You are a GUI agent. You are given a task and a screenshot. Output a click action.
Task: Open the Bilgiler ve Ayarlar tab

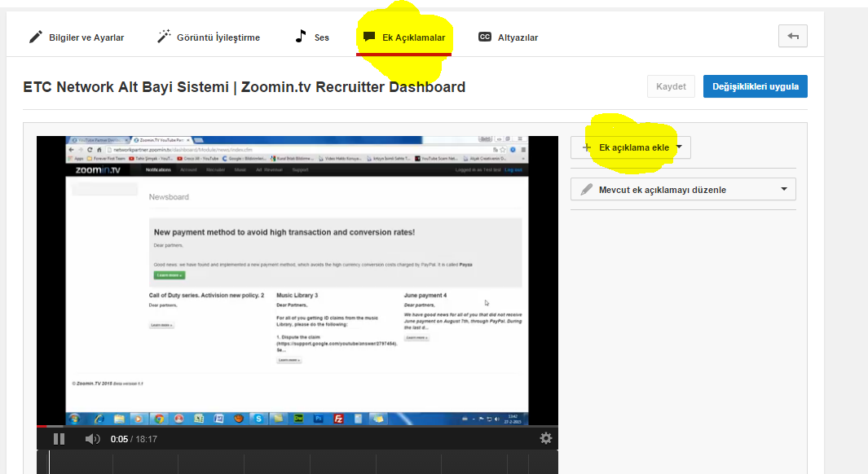tap(77, 37)
